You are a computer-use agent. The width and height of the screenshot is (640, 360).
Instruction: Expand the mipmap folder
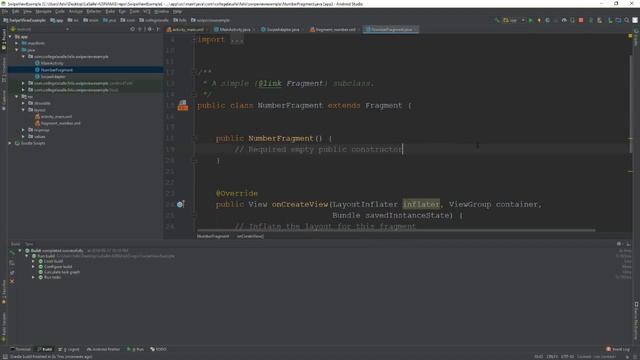[23, 130]
